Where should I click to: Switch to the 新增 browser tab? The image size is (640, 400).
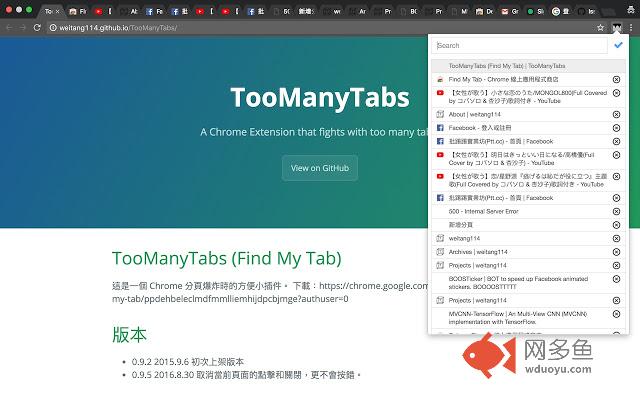pyautogui.click(x=307, y=11)
